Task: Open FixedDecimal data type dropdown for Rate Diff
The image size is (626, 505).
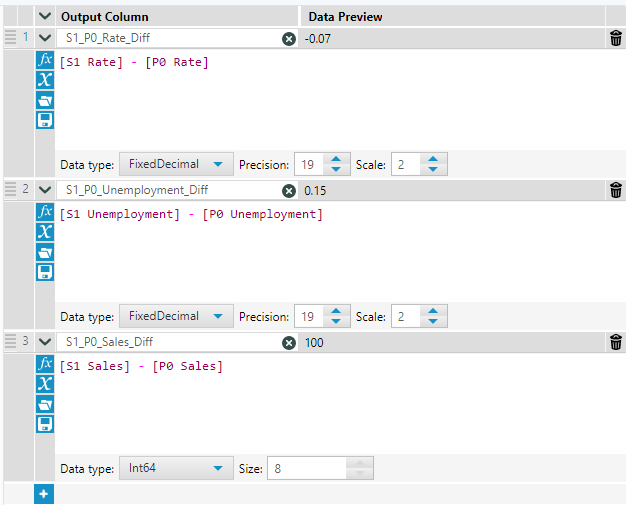Action: click(x=176, y=164)
